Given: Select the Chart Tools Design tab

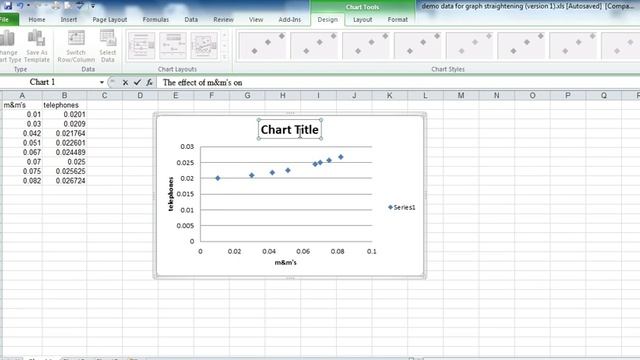Looking at the screenshot, I should click(x=327, y=20).
